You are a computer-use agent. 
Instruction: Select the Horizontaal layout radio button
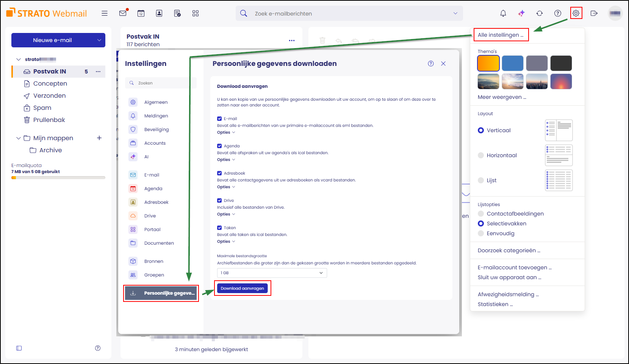pos(480,155)
